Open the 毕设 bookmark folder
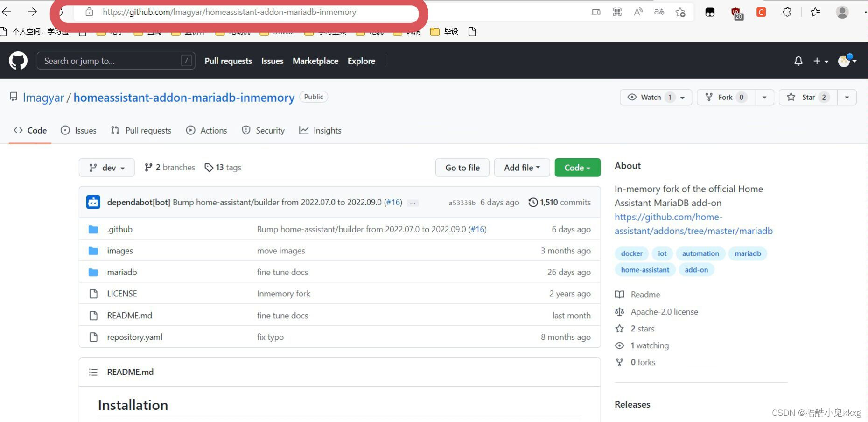The image size is (868, 422). pyautogui.click(x=444, y=32)
